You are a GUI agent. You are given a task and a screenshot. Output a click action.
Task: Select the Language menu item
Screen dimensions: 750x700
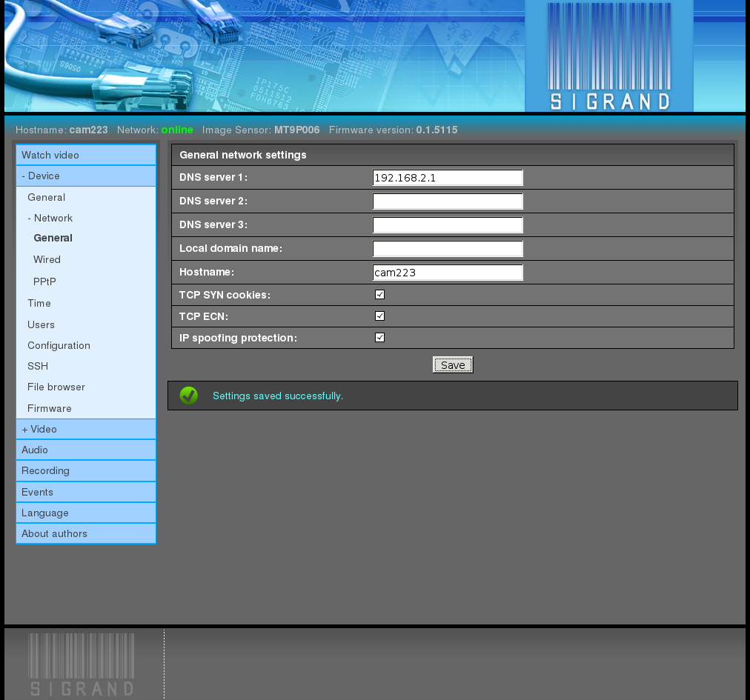(x=86, y=513)
